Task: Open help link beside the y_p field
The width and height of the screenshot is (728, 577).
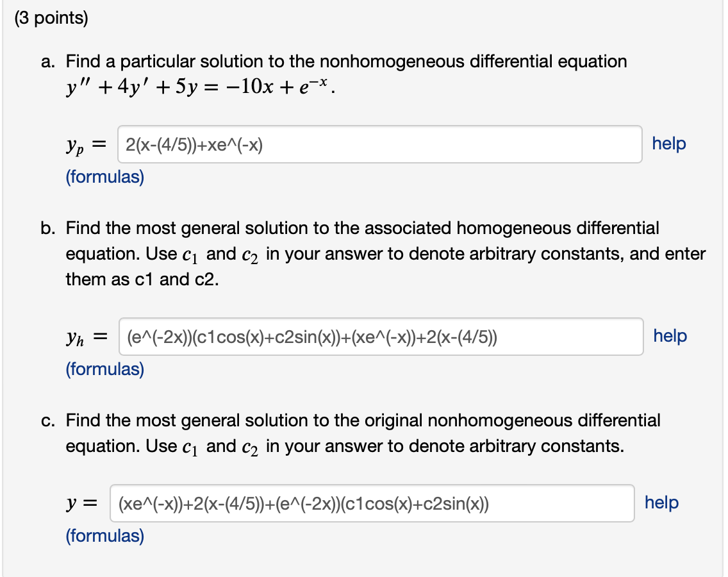Action: [x=668, y=144]
